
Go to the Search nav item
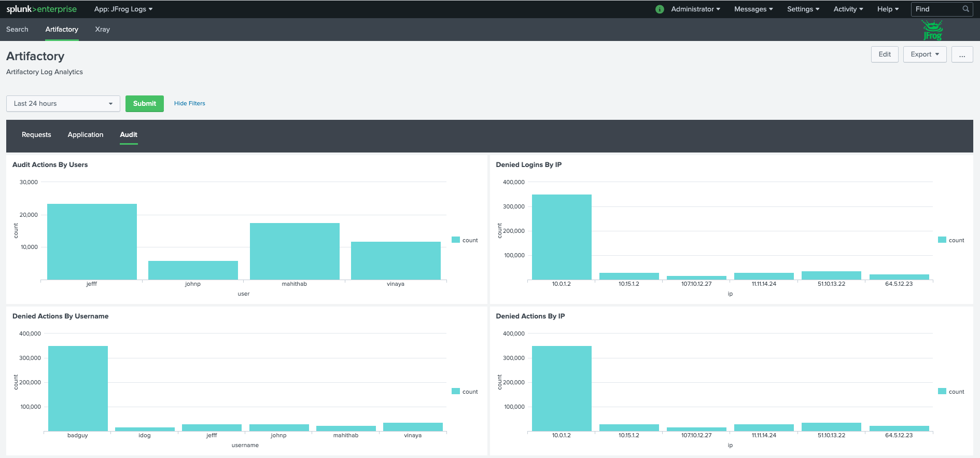pyautogui.click(x=17, y=30)
